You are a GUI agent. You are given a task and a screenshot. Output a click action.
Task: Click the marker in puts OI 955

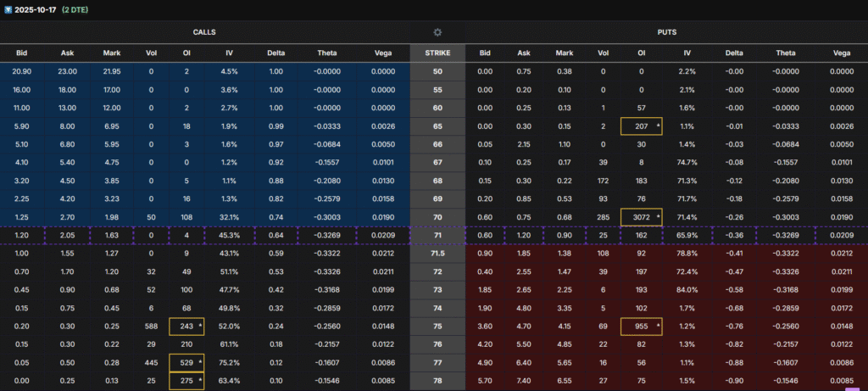pyautogui.click(x=659, y=324)
